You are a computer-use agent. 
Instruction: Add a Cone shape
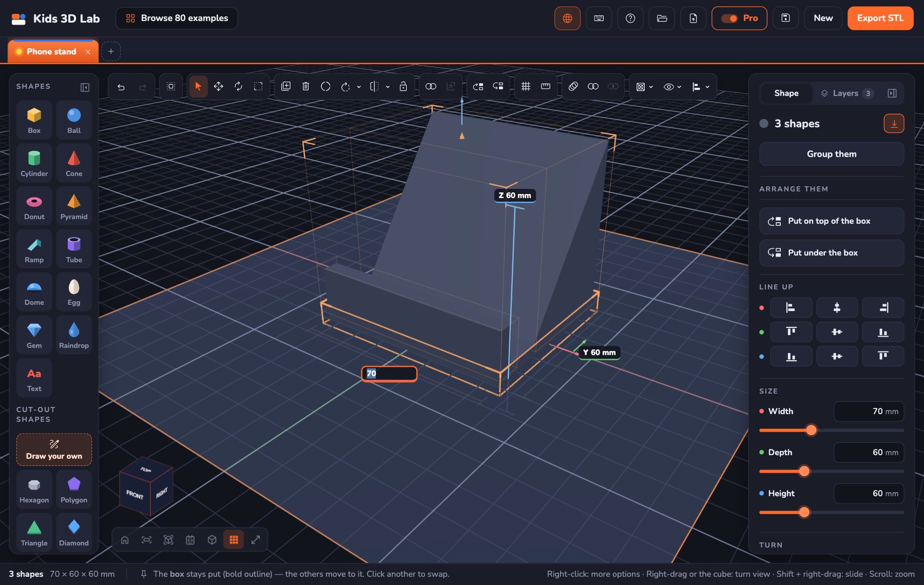(74, 163)
